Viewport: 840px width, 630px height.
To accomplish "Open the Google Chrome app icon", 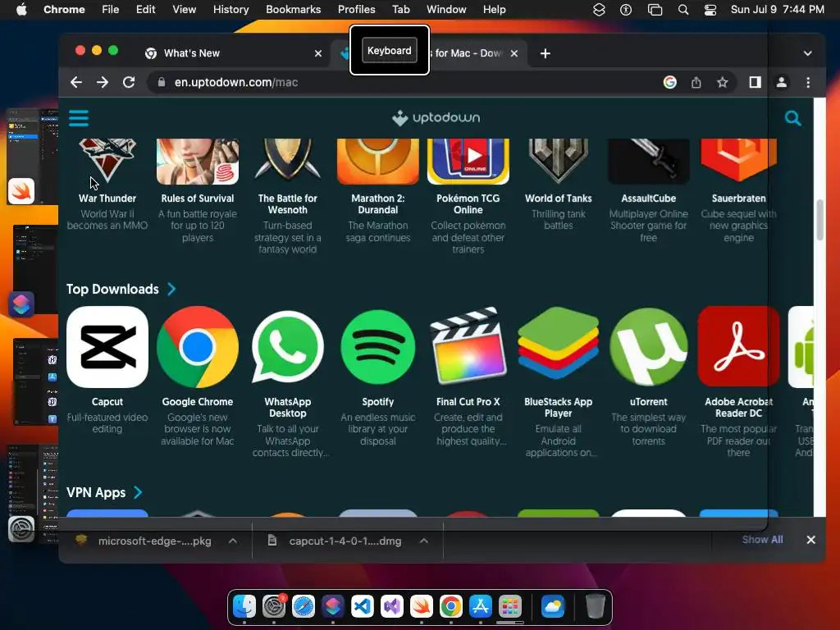I will point(197,347).
